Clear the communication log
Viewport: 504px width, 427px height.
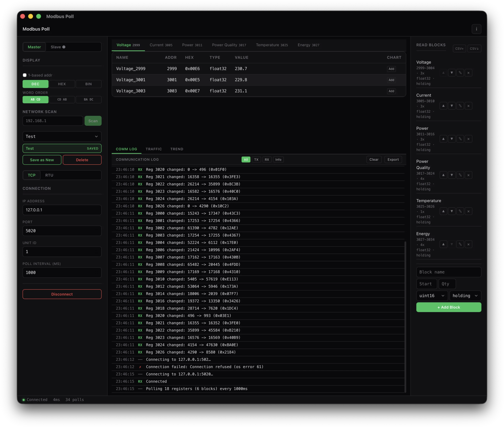(374, 160)
